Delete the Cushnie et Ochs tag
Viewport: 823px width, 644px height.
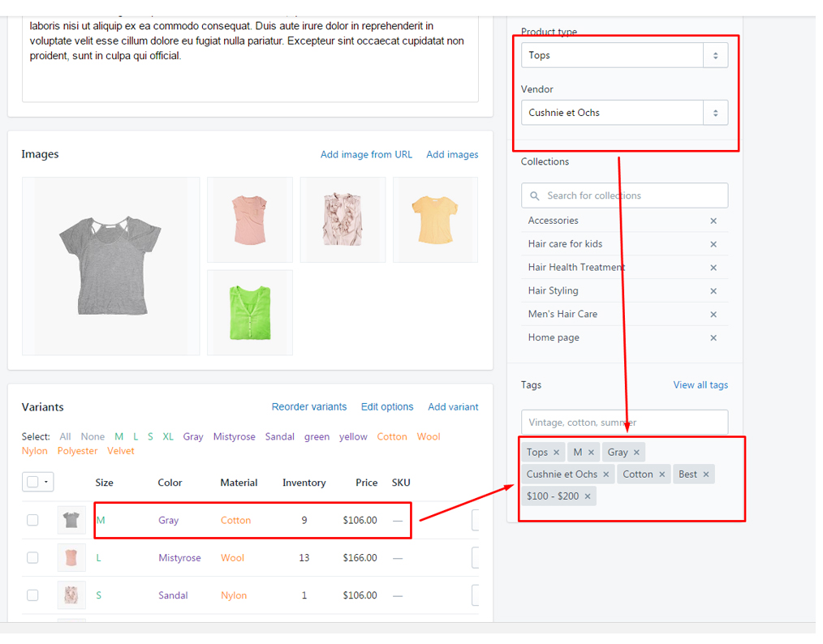(x=605, y=474)
